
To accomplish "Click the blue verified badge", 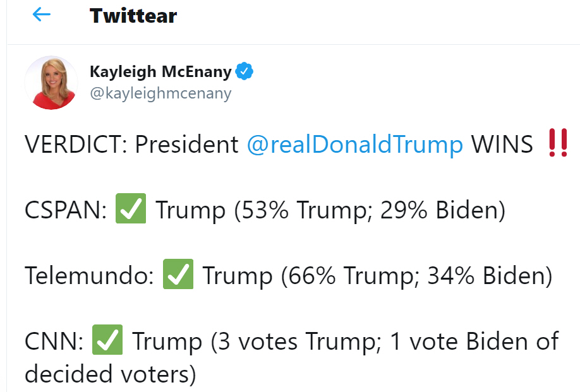I will [244, 71].
